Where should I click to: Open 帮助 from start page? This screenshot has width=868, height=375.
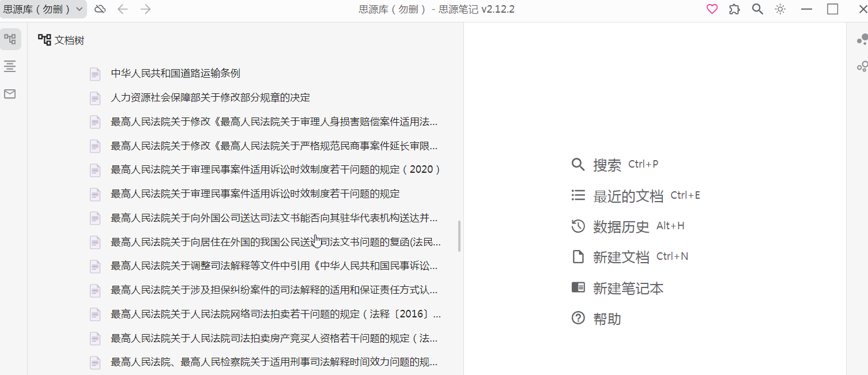click(x=596, y=319)
